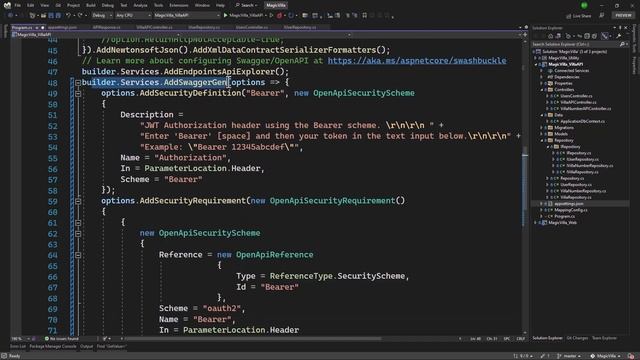Expand the Migrations folder in Solution Explorer
This screenshot has width=640, height=360.
[542, 128]
